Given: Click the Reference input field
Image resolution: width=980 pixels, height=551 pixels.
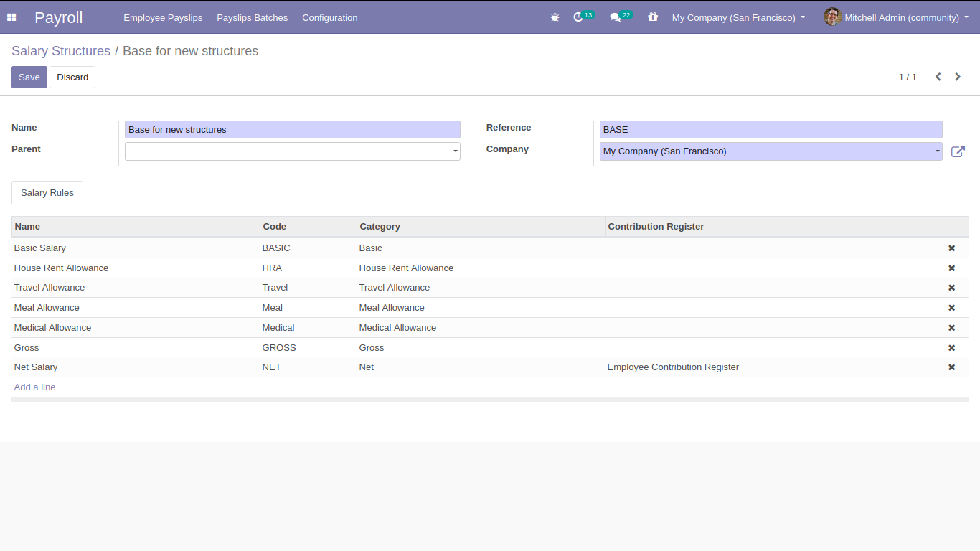Looking at the screenshot, I should (x=771, y=130).
